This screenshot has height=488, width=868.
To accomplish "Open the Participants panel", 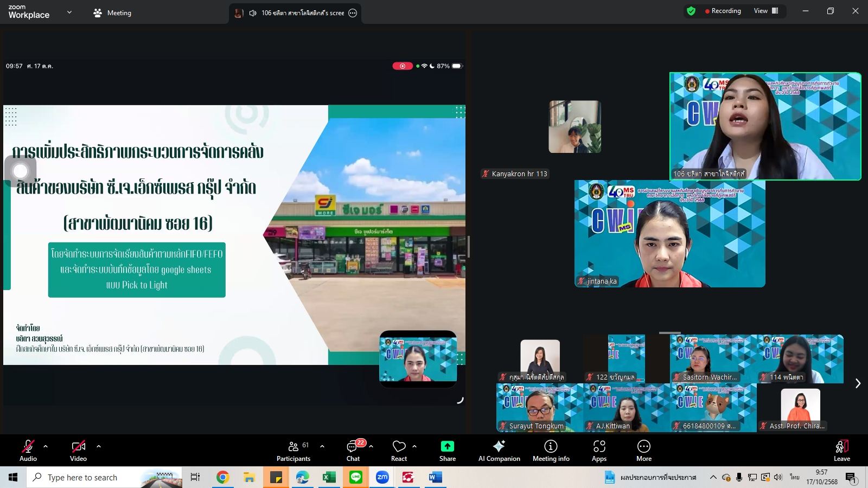I will pyautogui.click(x=293, y=450).
